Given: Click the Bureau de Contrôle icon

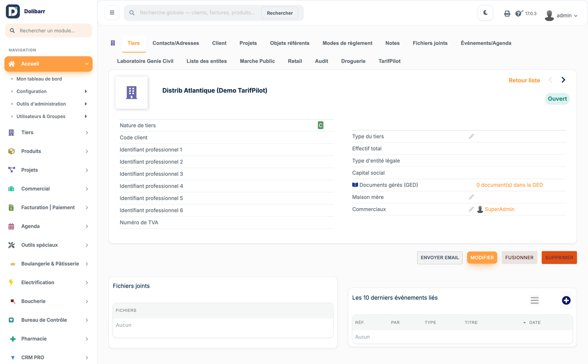Looking at the screenshot, I should 12,320.
